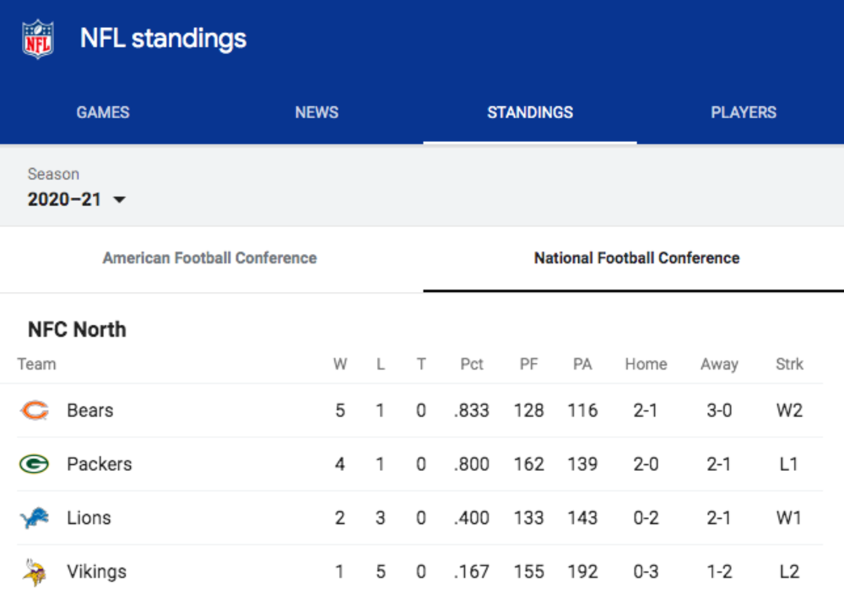Select the STANDINGS tab
This screenshot has width=844, height=616.
pos(530,113)
